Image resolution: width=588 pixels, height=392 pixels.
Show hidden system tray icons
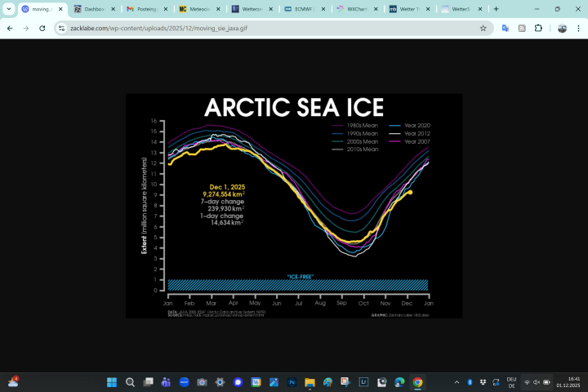pyautogui.click(x=457, y=381)
